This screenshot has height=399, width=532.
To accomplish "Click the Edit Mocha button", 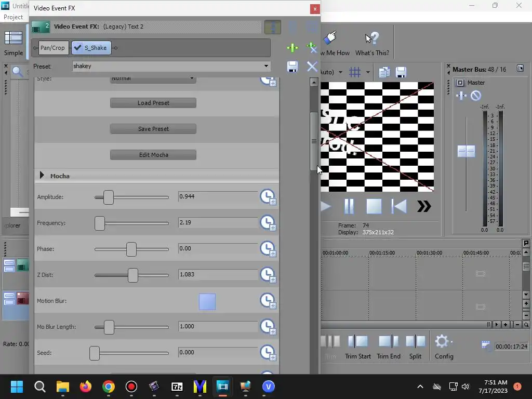I will [153, 155].
